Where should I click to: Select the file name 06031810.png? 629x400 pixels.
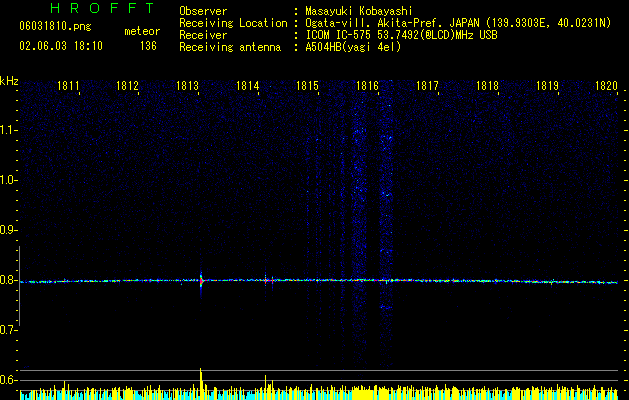click(55, 26)
